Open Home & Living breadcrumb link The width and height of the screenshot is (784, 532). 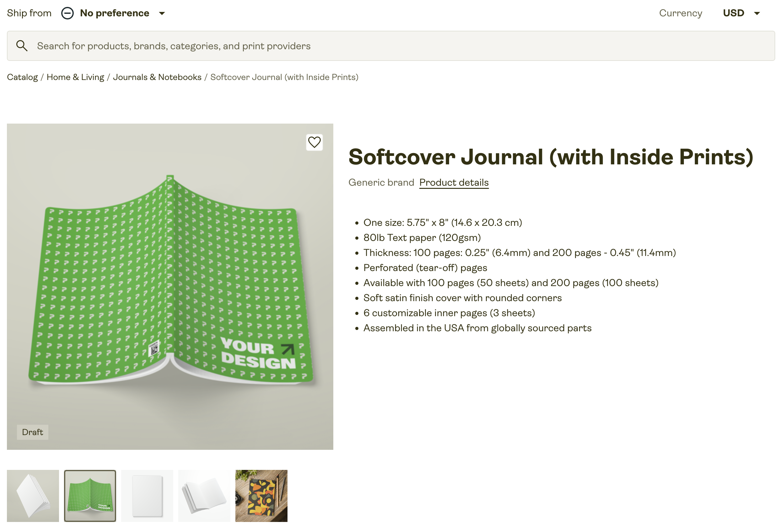(75, 77)
